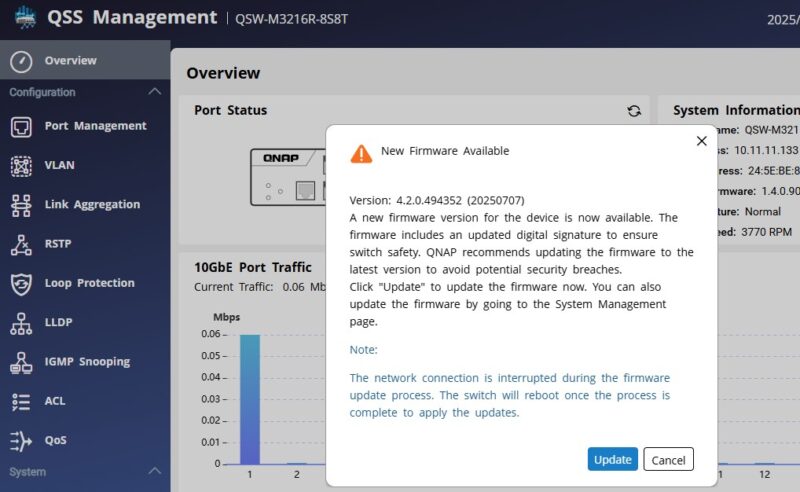The width and height of the screenshot is (800, 492).
Task: Click the 10.11.11.133 IP address value
Action: [x=766, y=150]
